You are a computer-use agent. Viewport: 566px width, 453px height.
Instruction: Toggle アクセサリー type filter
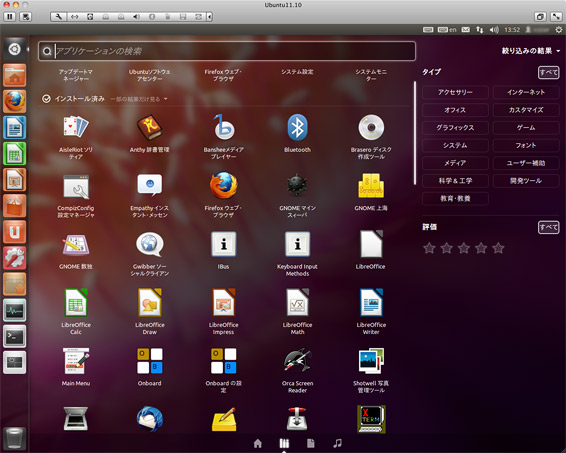(x=455, y=92)
